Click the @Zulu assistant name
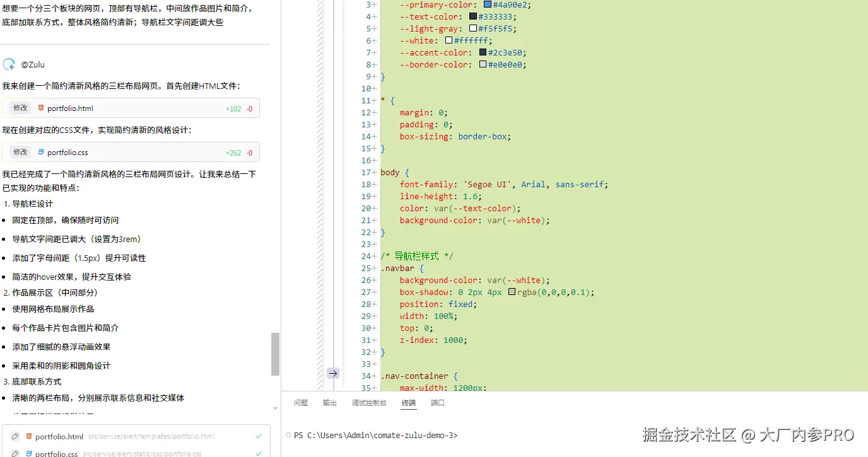The height and width of the screenshot is (457, 868). tap(33, 64)
